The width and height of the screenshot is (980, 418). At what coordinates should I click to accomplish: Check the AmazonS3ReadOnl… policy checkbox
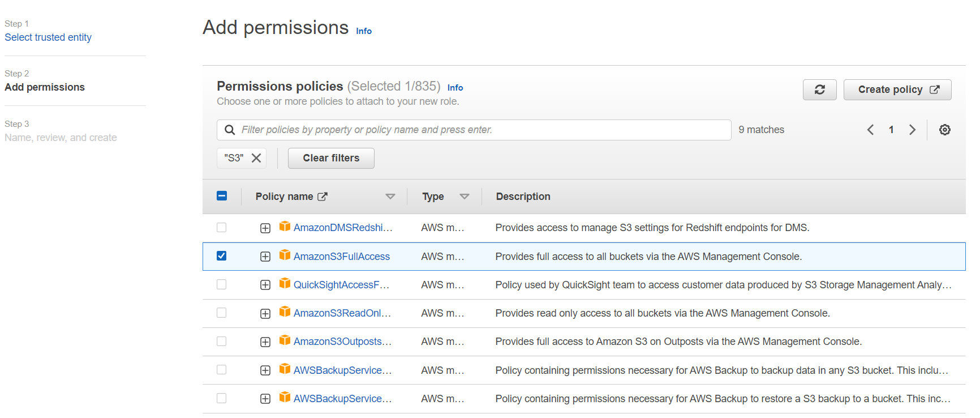(x=222, y=313)
